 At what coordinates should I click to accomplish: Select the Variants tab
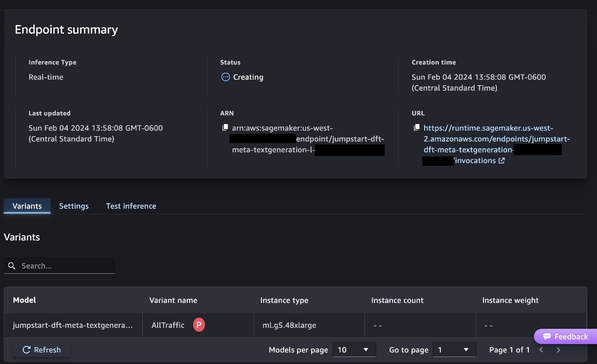point(27,206)
